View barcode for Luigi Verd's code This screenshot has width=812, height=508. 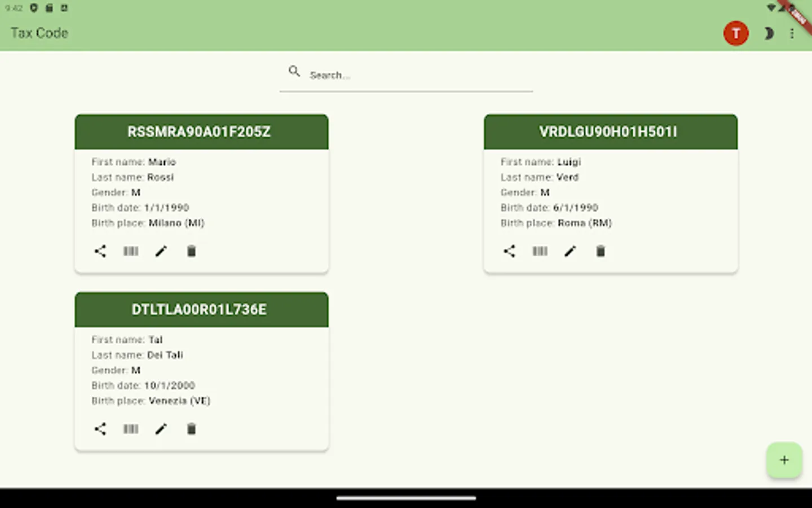coord(540,251)
